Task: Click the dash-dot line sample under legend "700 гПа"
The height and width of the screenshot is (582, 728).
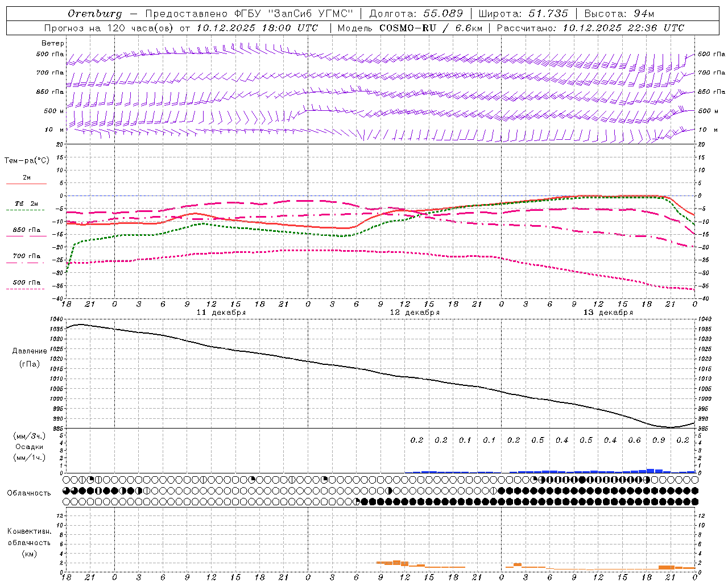Action: 26,263
